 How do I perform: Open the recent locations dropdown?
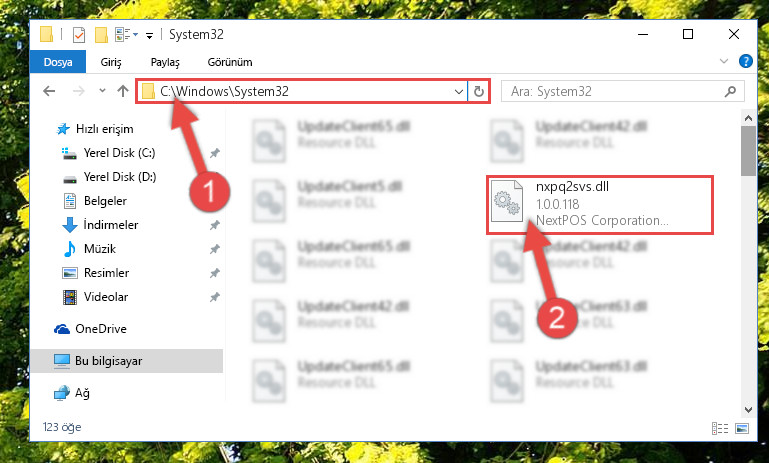tap(102, 91)
